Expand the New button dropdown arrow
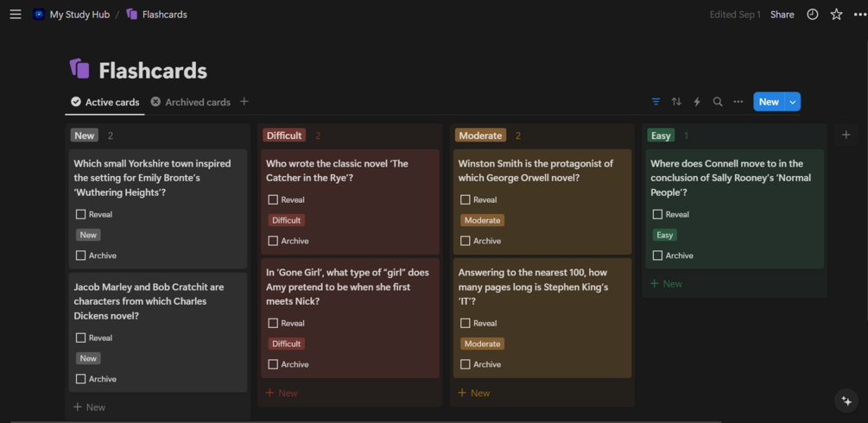The image size is (868, 423). point(793,102)
